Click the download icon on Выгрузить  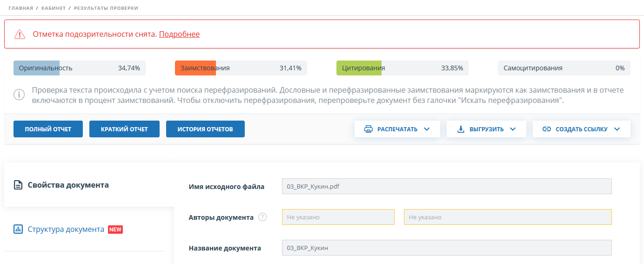[461, 129]
